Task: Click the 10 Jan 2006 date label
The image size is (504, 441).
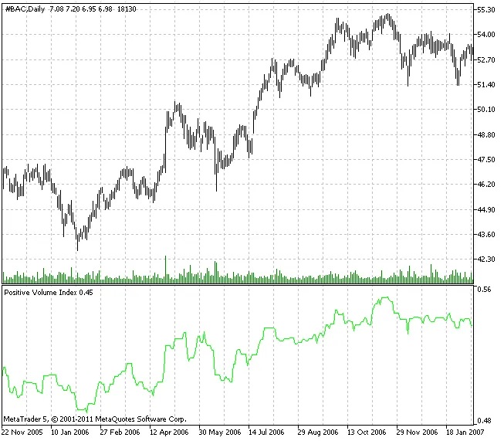Action: pyautogui.click(x=69, y=433)
